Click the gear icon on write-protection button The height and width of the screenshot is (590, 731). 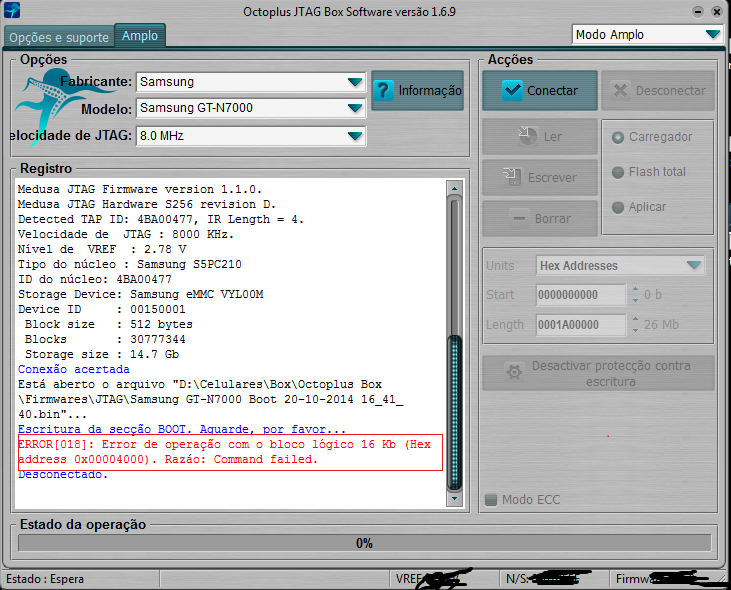click(x=514, y=372)
